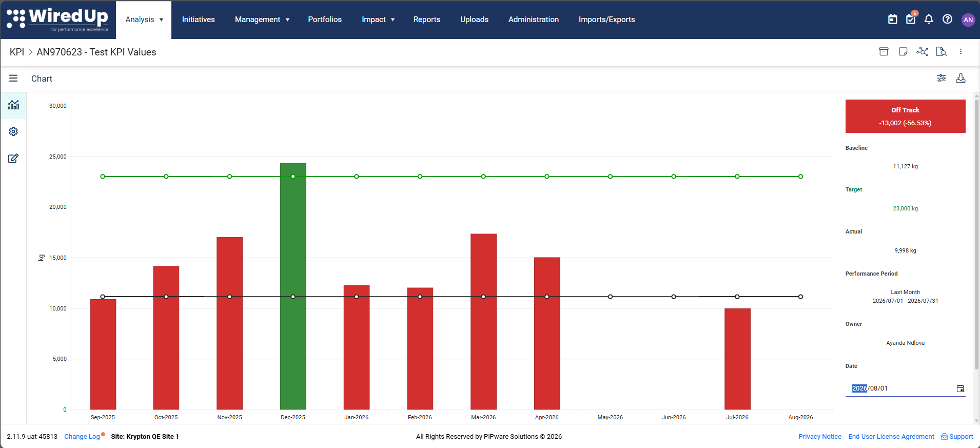Image resolution: width=980 pixels, height=448 pixels.
Task: Click the "Chart" panel heading
Action: click(x=42, y=79)
